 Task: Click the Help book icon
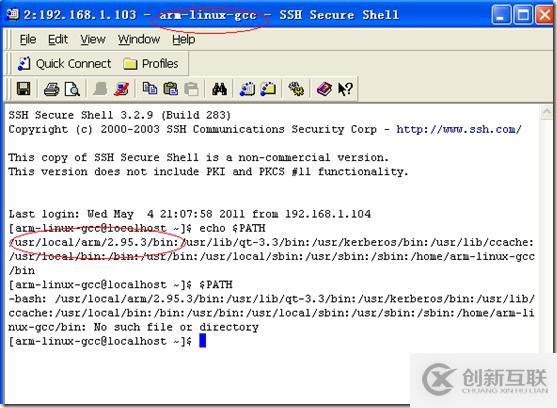coord(324,89)
